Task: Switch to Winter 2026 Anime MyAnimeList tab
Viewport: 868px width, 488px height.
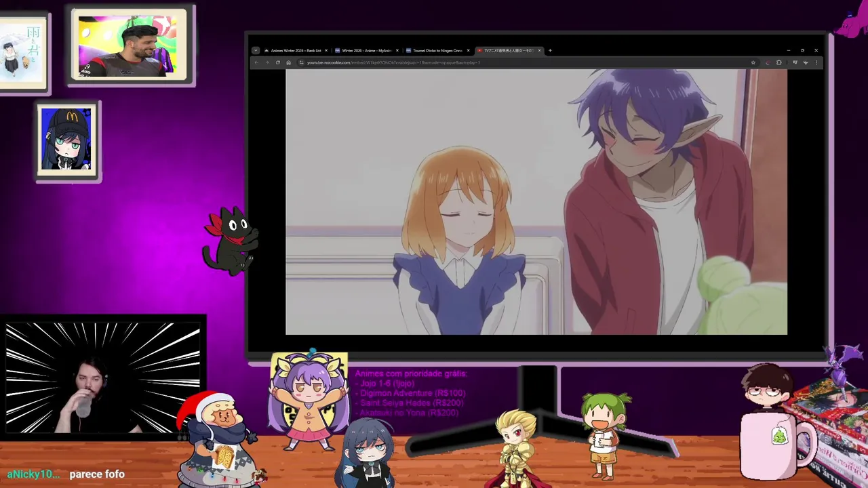Action: [x=366, y=50]
